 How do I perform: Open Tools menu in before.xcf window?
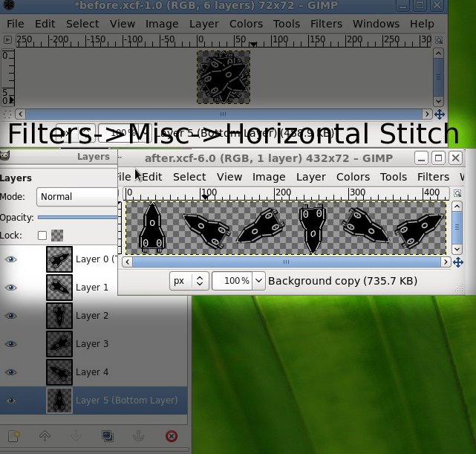tap(286, 24)
